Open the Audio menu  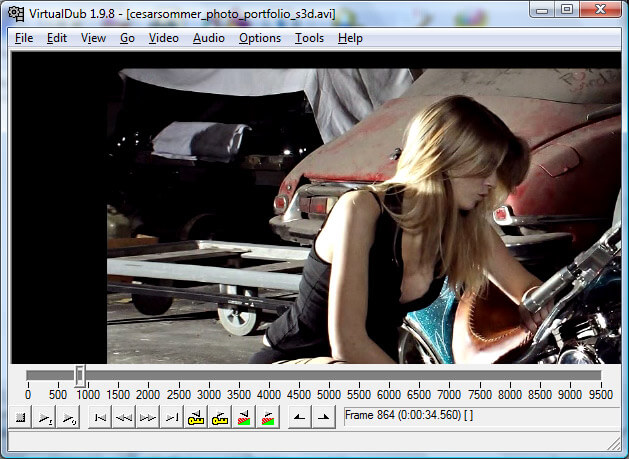click(x=209, y=38)
